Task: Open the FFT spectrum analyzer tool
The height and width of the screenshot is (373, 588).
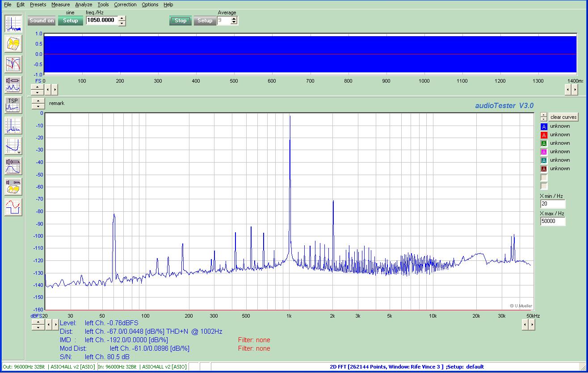Action: pos(13,23)
